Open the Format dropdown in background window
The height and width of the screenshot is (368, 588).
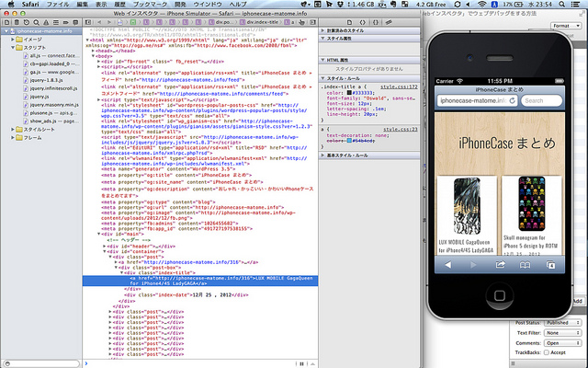click(x=566, y=26)
